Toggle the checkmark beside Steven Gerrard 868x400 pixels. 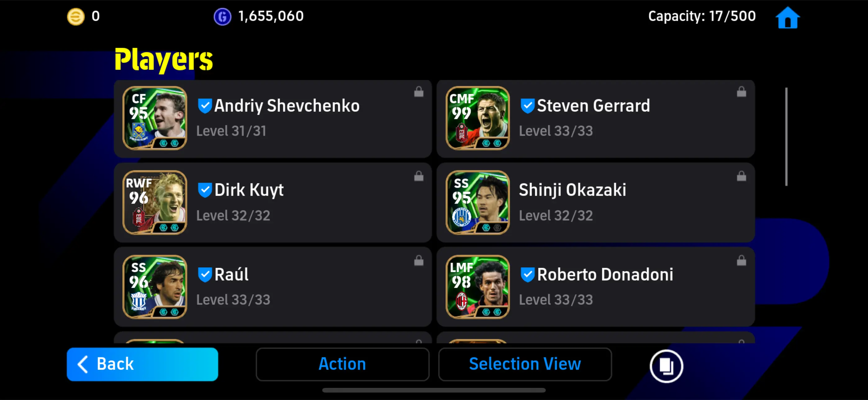click(x=527, y=106)
